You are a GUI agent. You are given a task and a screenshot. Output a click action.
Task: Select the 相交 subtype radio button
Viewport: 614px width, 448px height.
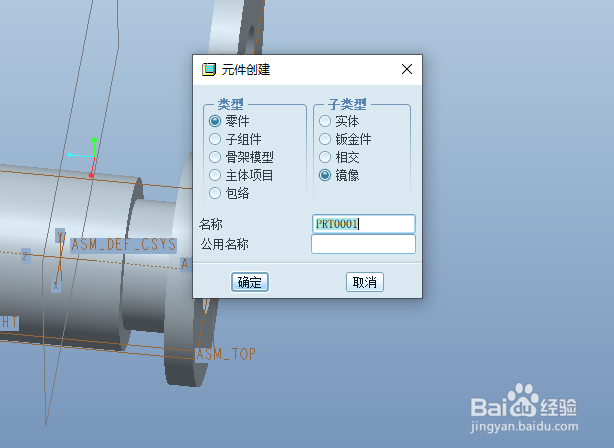coord(325,157)
